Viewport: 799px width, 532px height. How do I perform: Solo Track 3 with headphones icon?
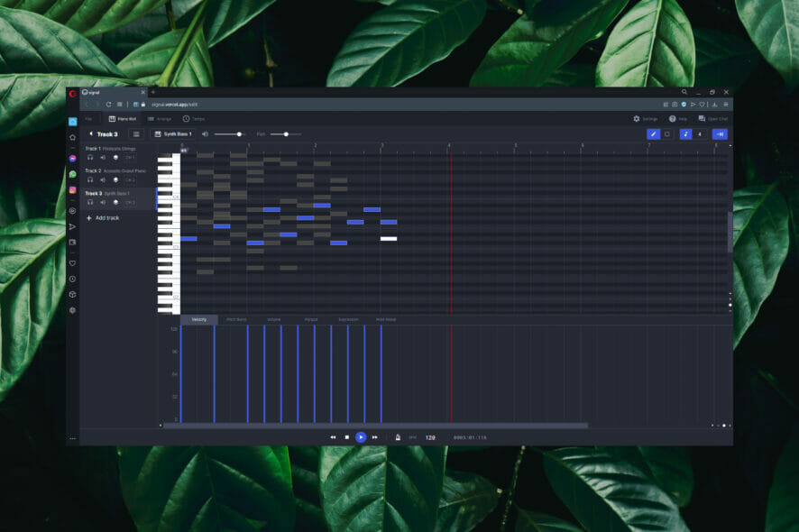[x=90, y=202]
